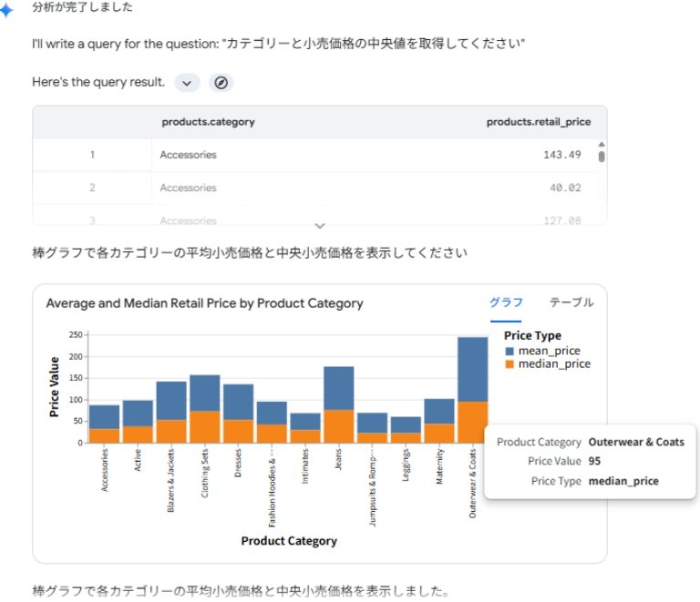The height and width of the screenshot is (602, 700).
Task: Click the mean_price legend label
Action: click(x=549, y=351)
